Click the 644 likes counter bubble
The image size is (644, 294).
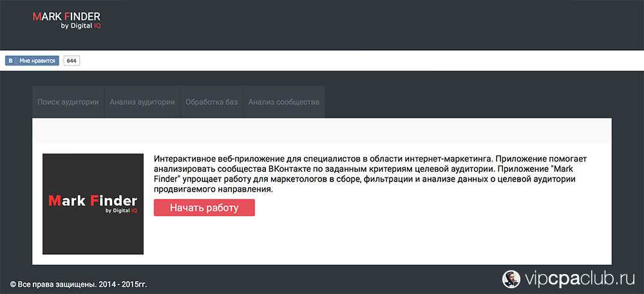point(71,60)
